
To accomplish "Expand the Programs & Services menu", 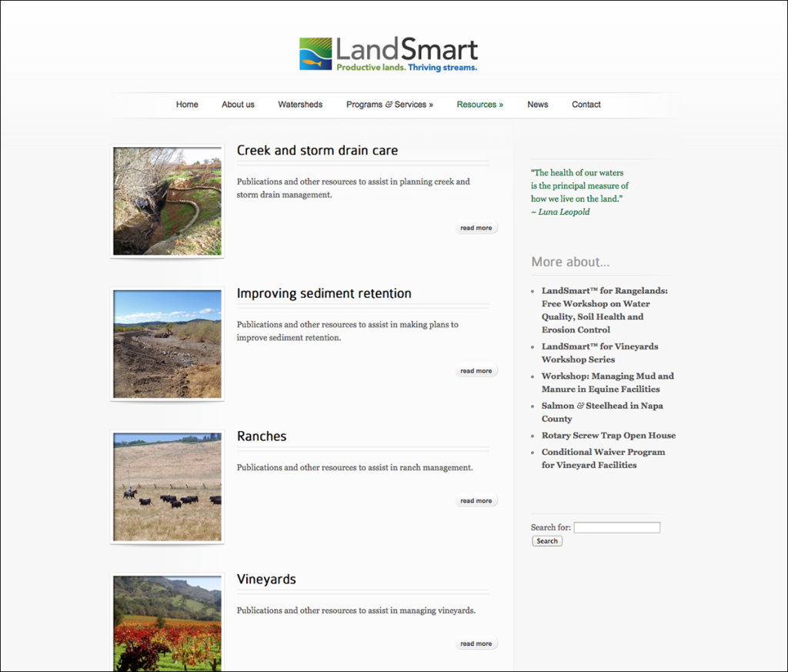I will click(x=389, y=105).
